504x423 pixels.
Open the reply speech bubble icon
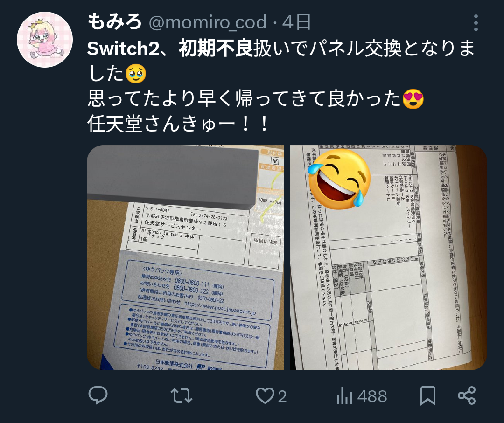(98, 395)
